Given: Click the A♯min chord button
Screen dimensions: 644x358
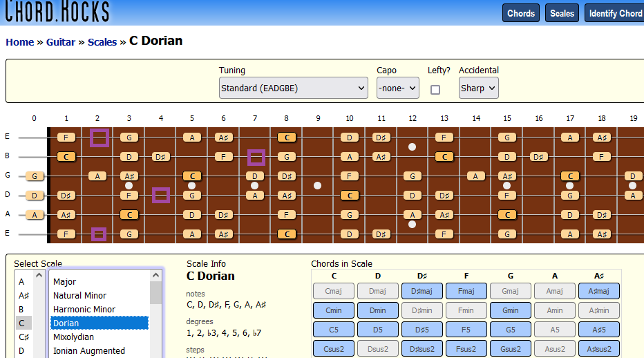Looking at the screenshot, I should click(x=599, y=310).
